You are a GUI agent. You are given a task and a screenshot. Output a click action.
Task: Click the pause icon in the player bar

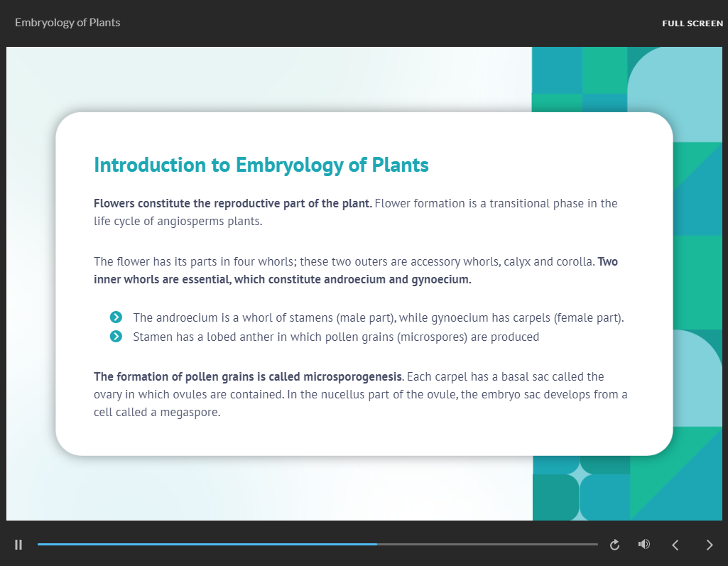coord(18,544)
